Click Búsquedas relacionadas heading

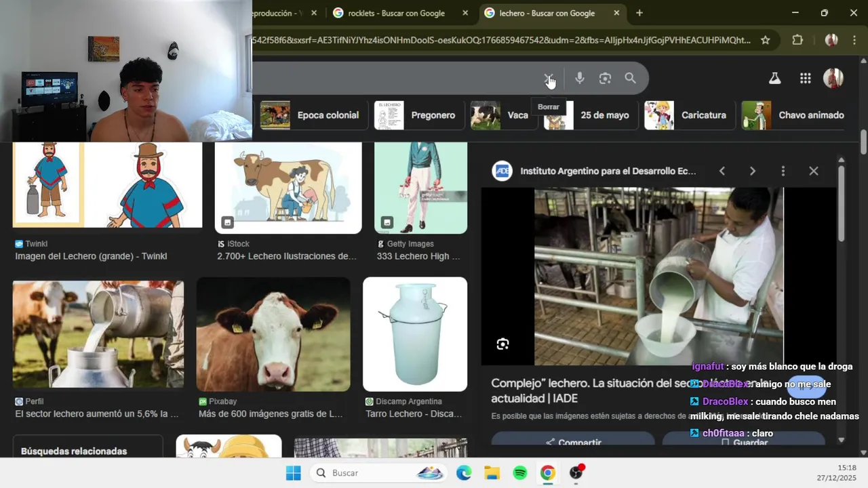74,451
